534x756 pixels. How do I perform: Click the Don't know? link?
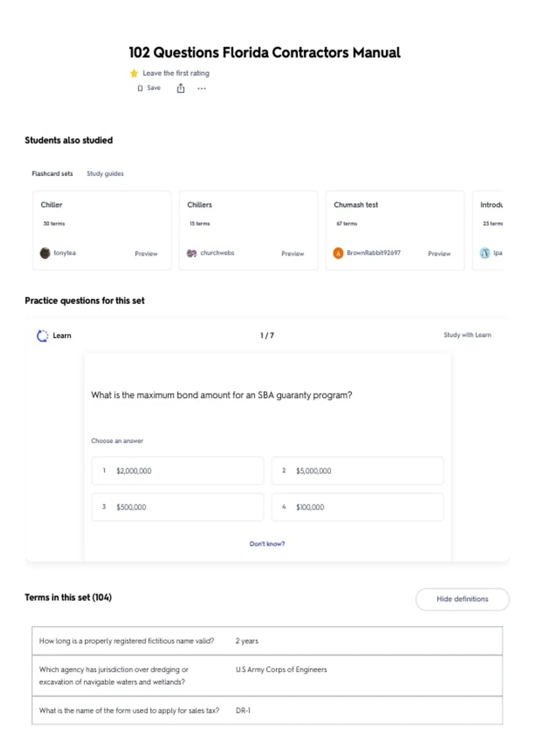click(x=267, y=543)
